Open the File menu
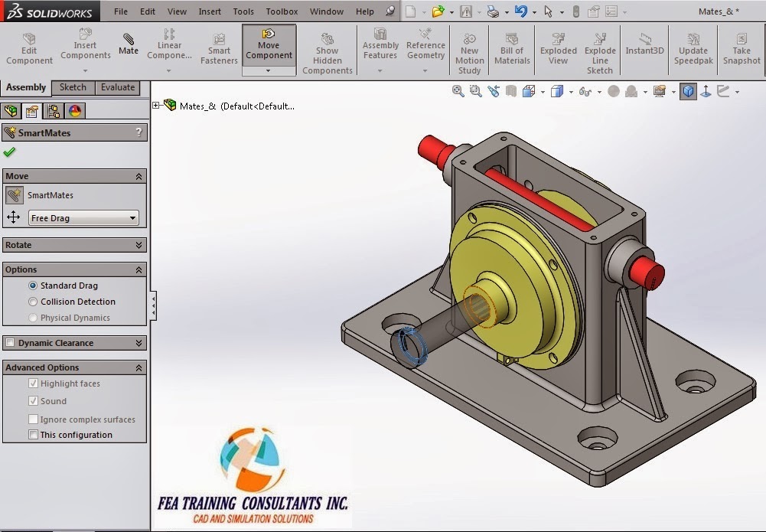Viewport: 766px width, 532px height. 121,11
